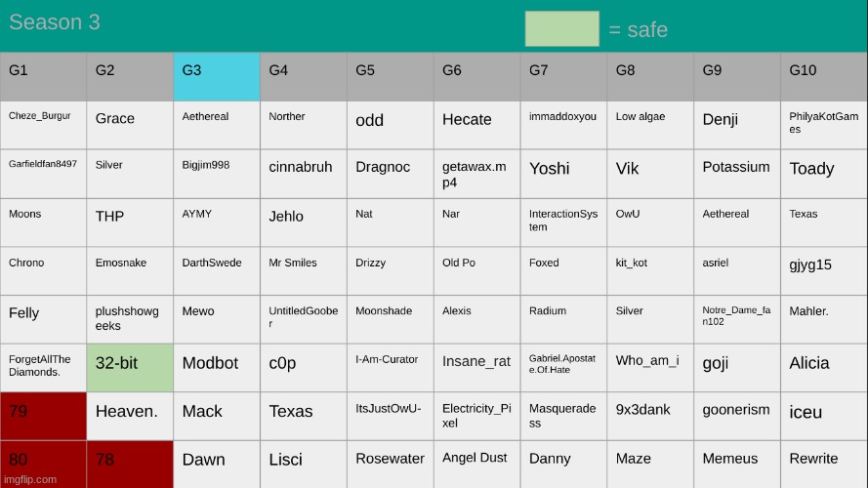Select the red cell numbered 79
Screen dimensions: 868x488
click(x=43, y=416)
